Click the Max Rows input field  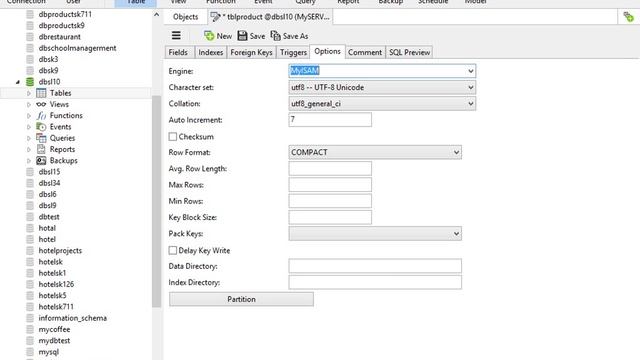[x=330, y=185]
